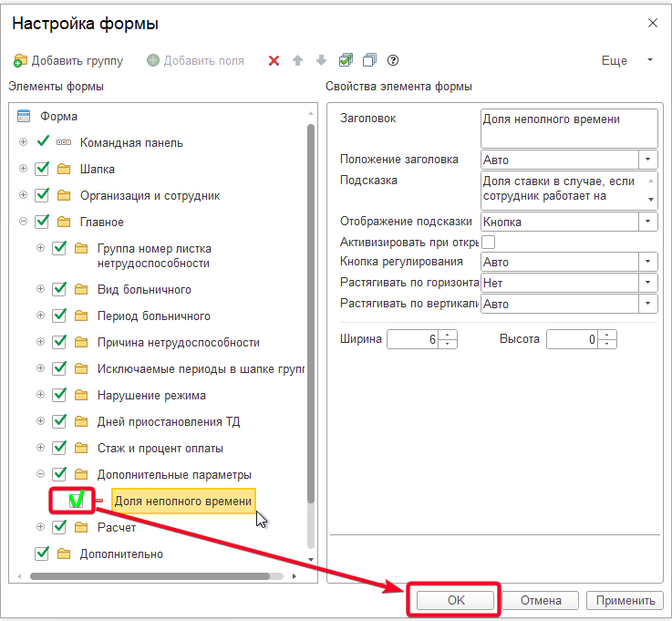Select the Исключаемые периоды в шапке row

click(x=201, y=368)
